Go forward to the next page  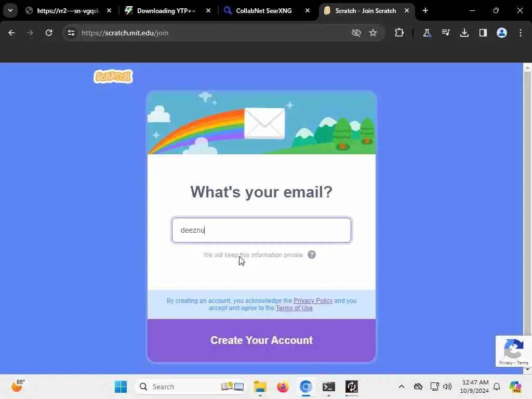pyautogui.click(x=30, y=33)
